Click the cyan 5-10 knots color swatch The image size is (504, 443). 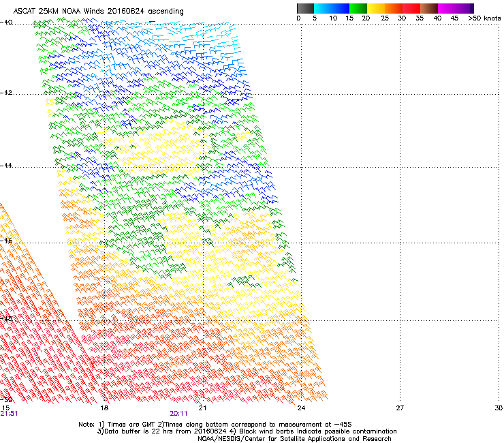point(323,8)
